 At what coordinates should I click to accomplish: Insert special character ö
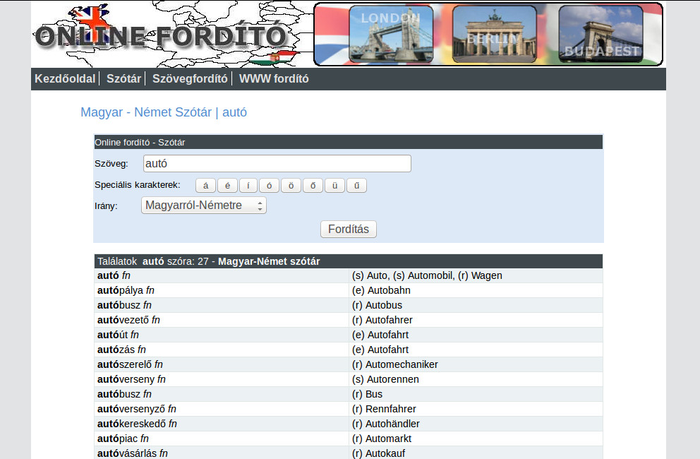pos(291,185)
